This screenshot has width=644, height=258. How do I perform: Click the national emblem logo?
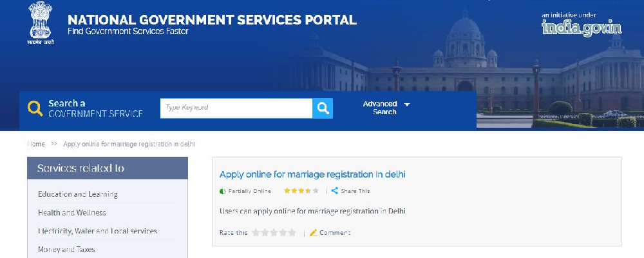coord(41,23)
